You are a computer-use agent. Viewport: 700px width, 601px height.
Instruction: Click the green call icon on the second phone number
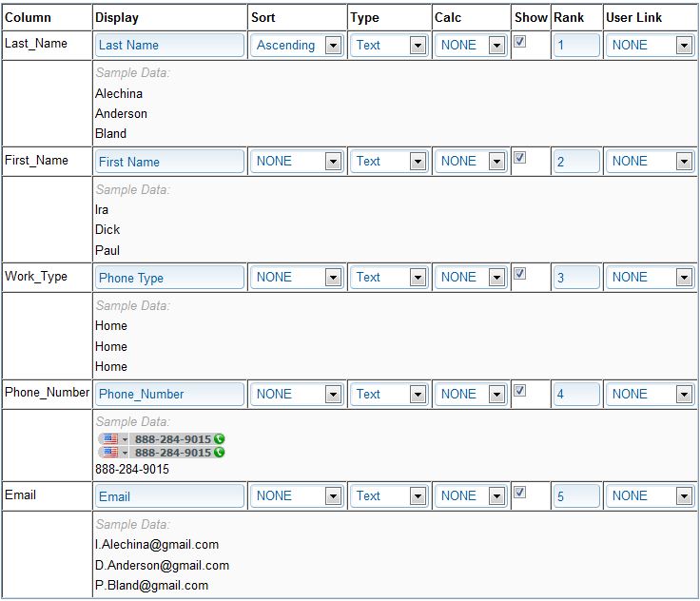pos(220,453)
